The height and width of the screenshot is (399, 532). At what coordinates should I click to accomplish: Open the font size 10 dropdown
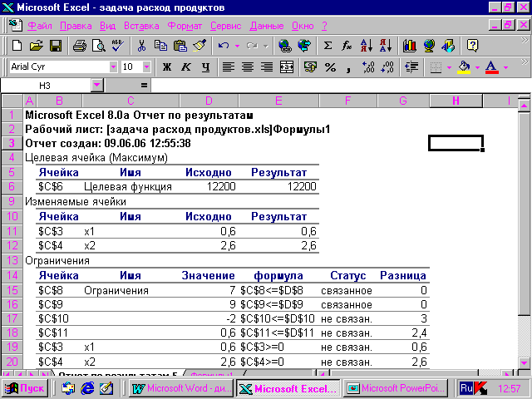pyautogui.click(x=149, y=66)
